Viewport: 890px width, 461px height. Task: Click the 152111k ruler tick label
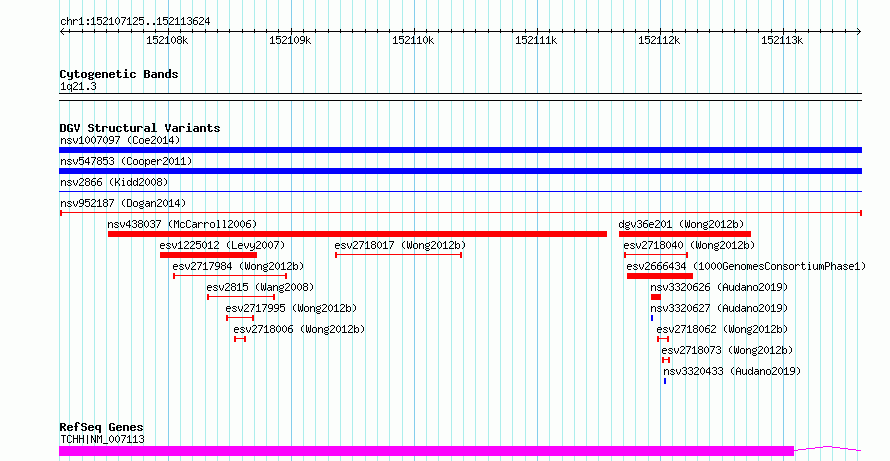pos(536,40)
